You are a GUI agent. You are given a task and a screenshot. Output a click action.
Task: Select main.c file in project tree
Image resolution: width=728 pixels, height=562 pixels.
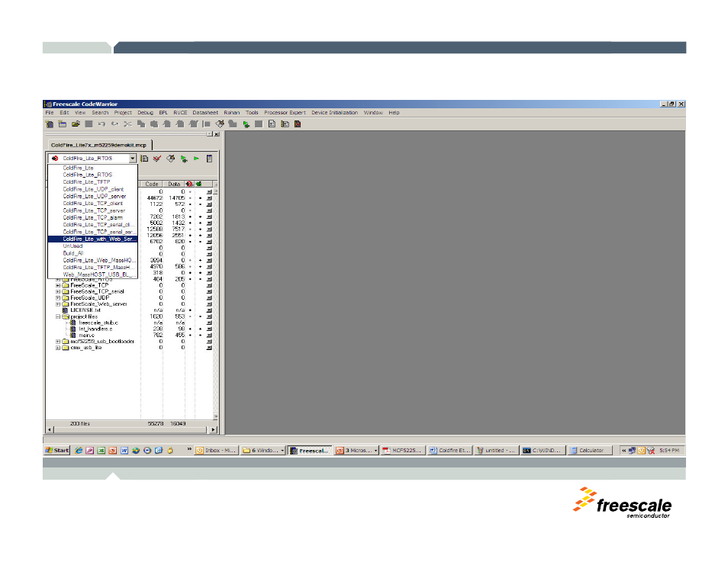pos(86,335)
